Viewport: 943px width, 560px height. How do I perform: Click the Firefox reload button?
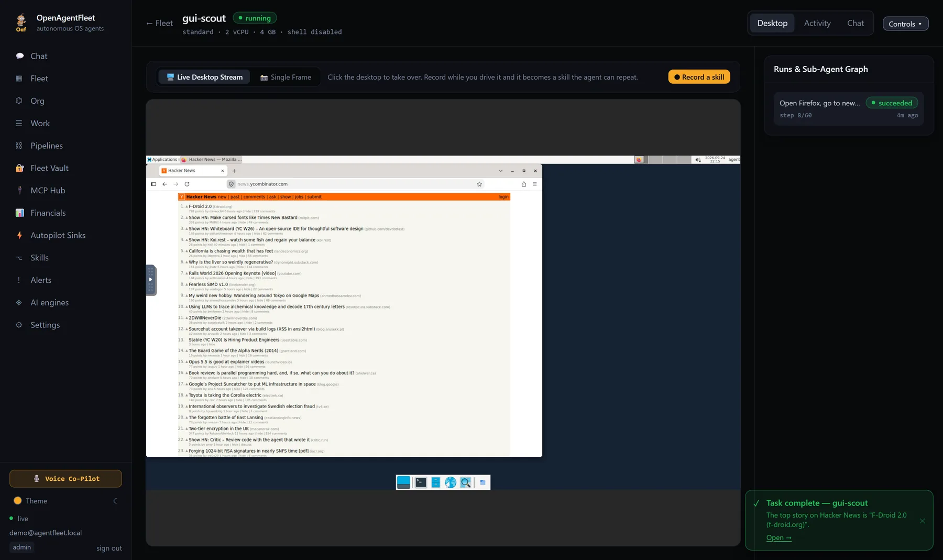(x=187, y=184)
